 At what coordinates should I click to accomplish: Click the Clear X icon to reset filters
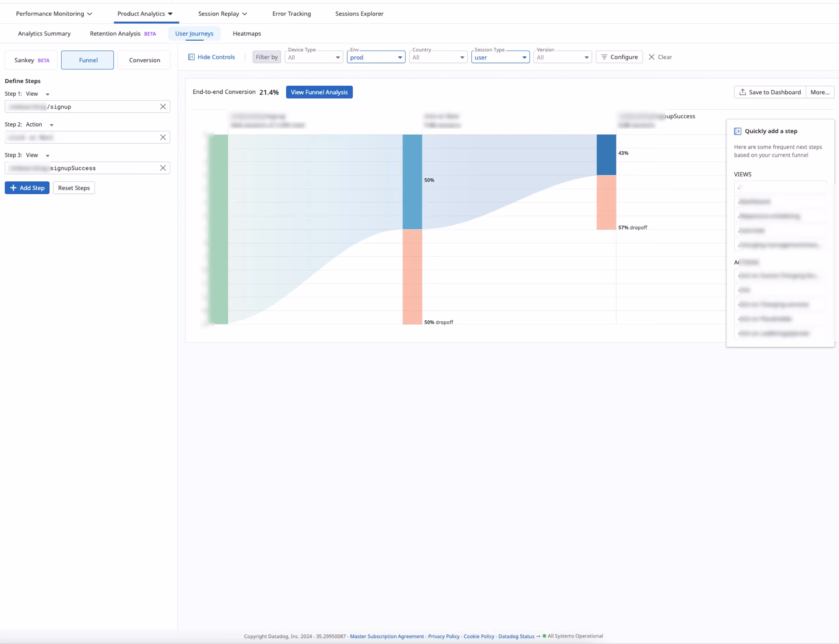click(652, 57)
